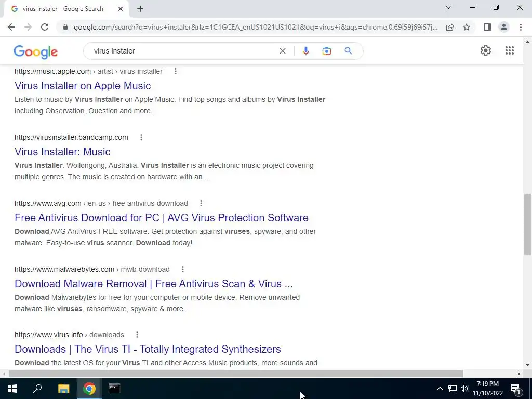This screenshot has height=399, width=532.
Task: Click the Chrome address bar URL
Action: click(256, 27)
